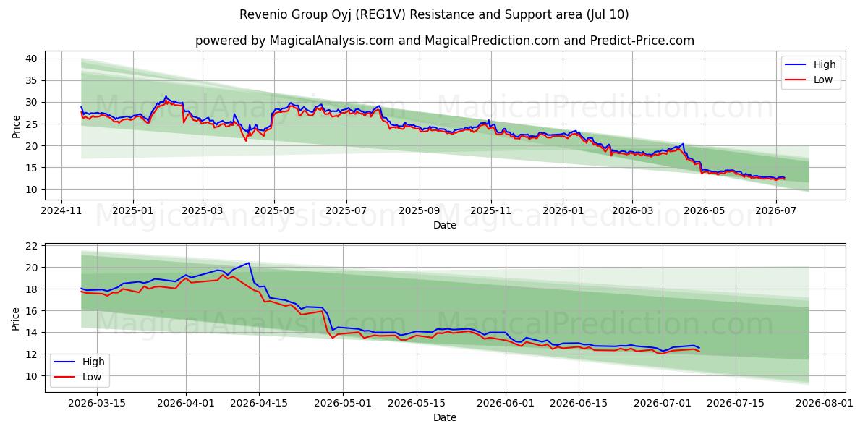Click bottom chart x-axis tick '2026-05-15'
868x434 pixels.
point(417,404)
